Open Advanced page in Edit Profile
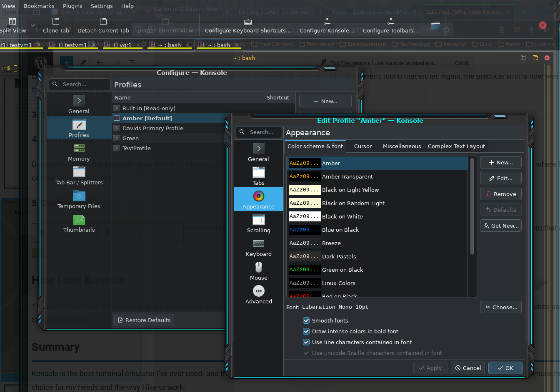 coord(258,295)
